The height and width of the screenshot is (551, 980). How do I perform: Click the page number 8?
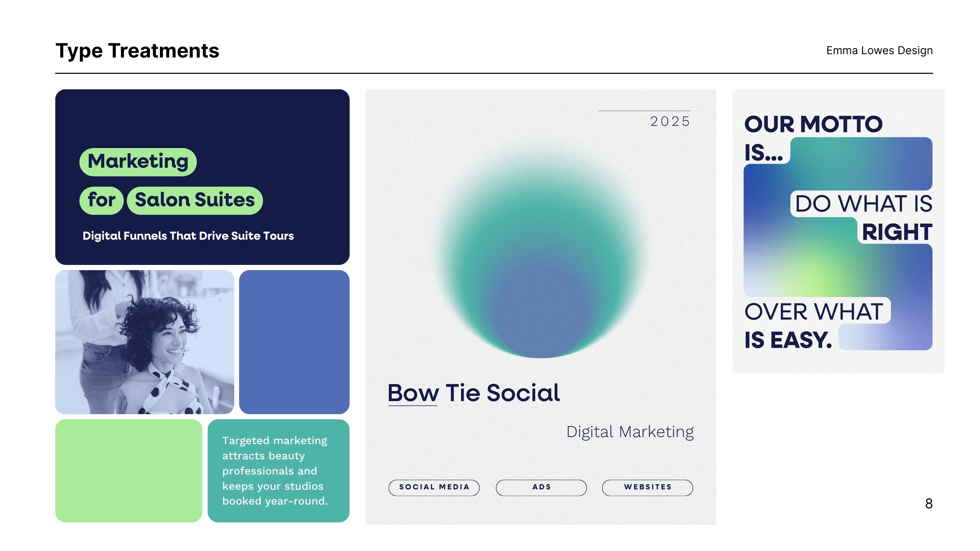pyautogui.click(x=929, y=504)
